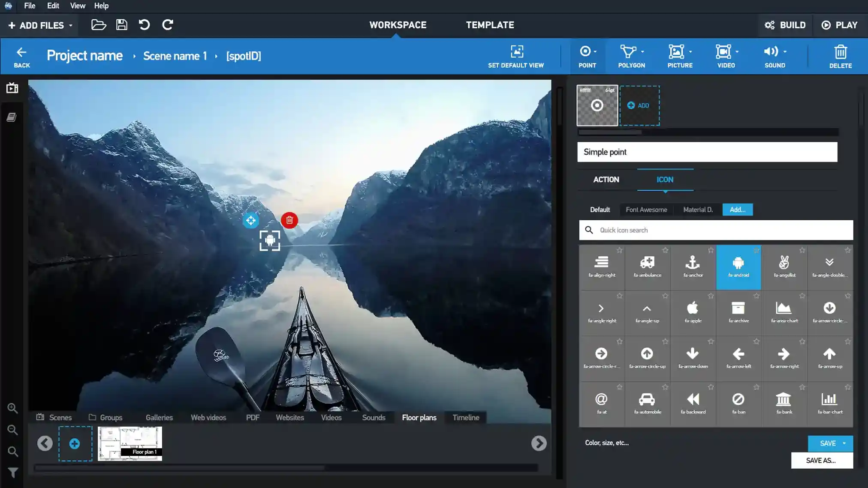Switch to the Floor plans tab
Image resolution: width=868 pixels, height=488 pixels.
coord(419,417)
